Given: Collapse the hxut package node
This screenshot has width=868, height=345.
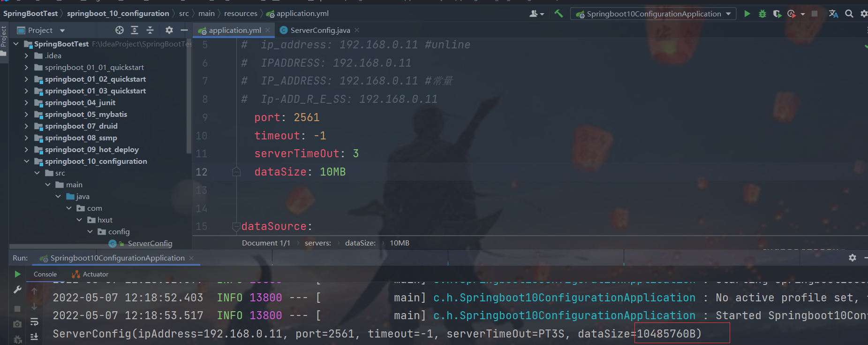Looking at the screenshot, I should pos(79,220).
